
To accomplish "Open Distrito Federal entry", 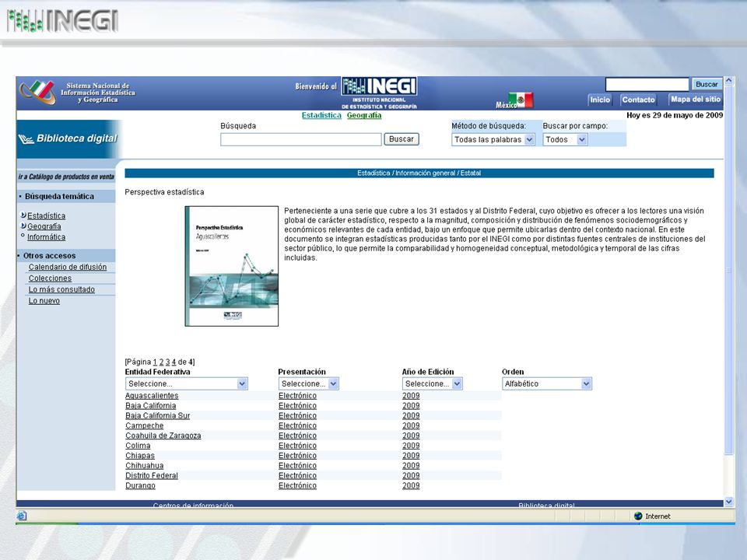I will (x=152, y=476).
